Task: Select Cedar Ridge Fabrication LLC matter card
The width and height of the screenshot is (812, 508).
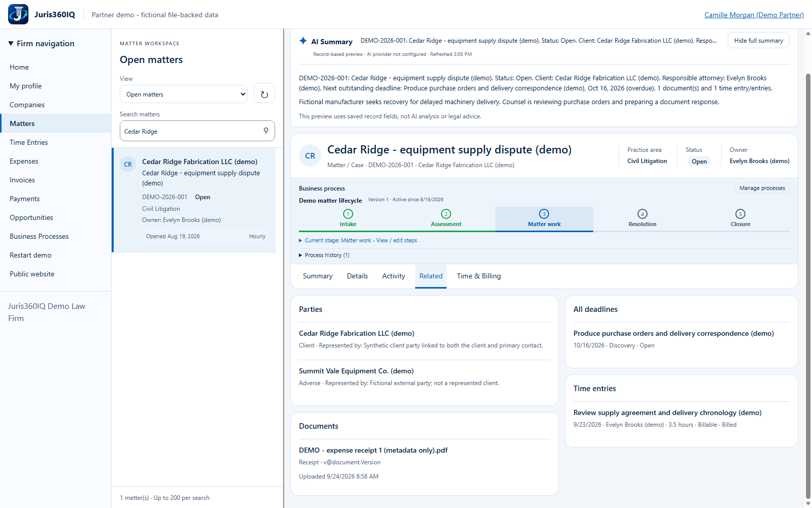Action: click(194, 200)
